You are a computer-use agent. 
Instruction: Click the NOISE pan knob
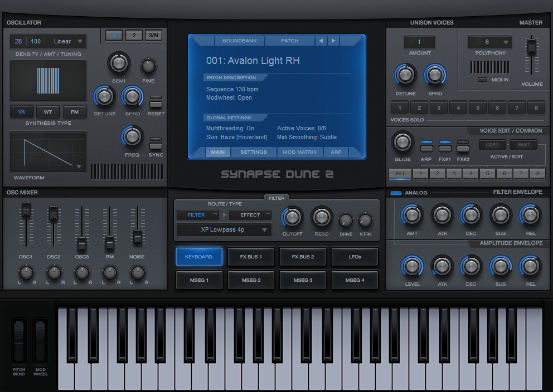coord(138,273)
